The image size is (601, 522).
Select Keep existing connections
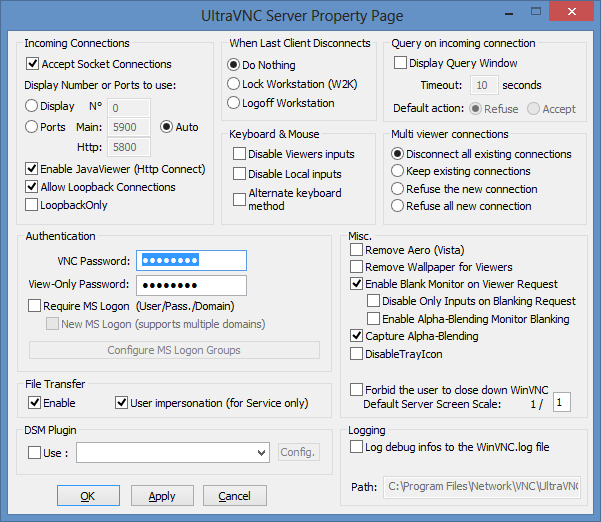click(x=397, y=171)
